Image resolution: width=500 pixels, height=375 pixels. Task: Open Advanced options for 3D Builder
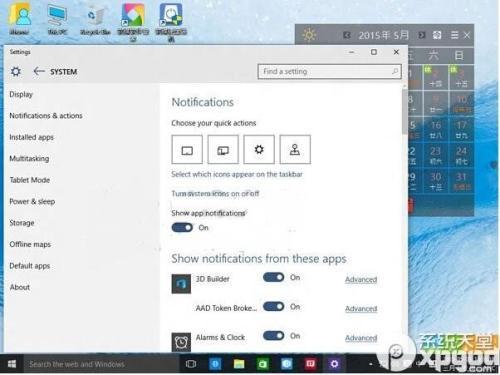[361, 279]
